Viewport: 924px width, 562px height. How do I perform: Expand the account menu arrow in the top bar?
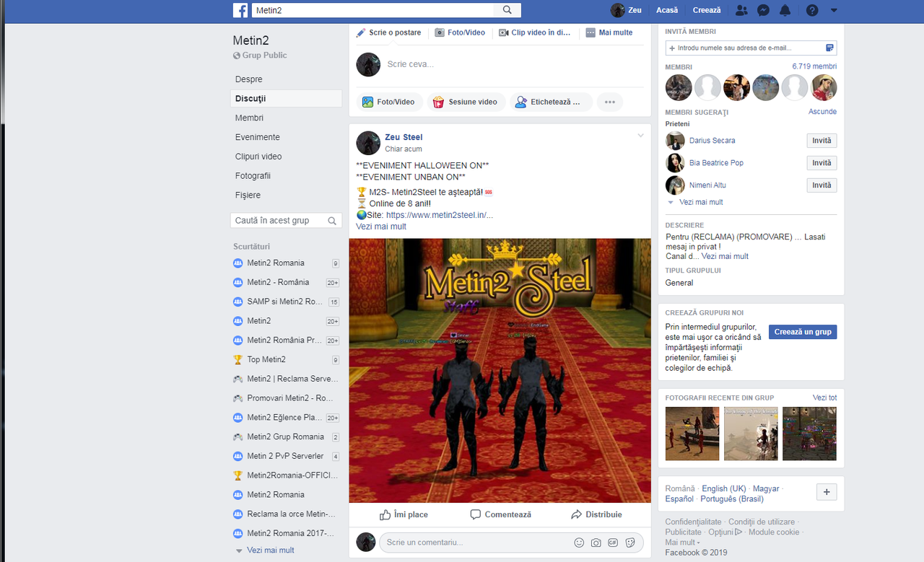[834, 10]
